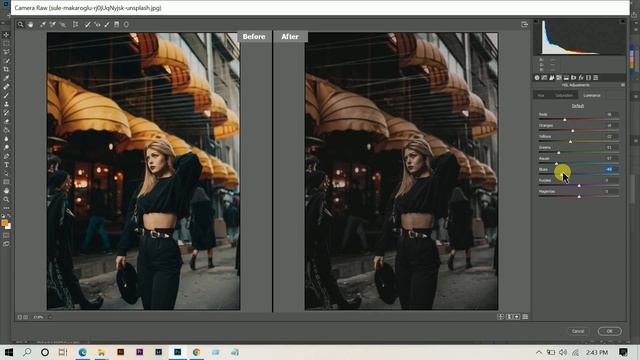Click the Magentas luminance slider handle

point(579,197)
